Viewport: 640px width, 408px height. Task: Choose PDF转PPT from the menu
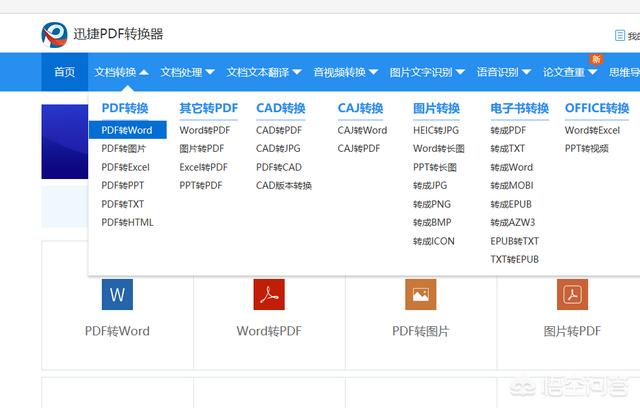122,186
